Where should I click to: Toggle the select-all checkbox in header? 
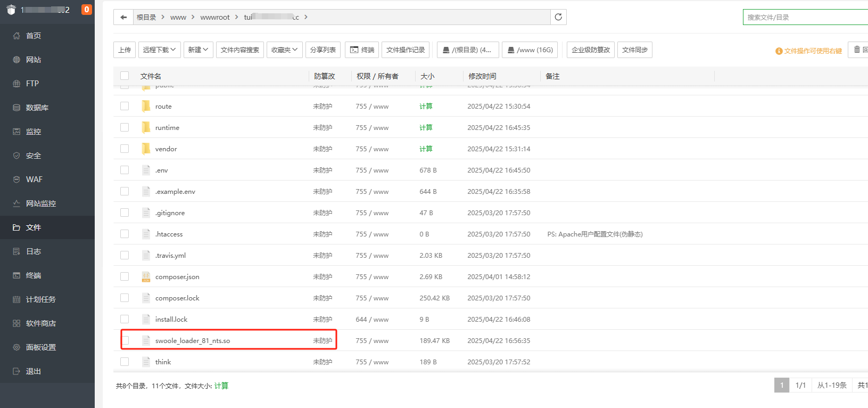click(x=125, y=76)
